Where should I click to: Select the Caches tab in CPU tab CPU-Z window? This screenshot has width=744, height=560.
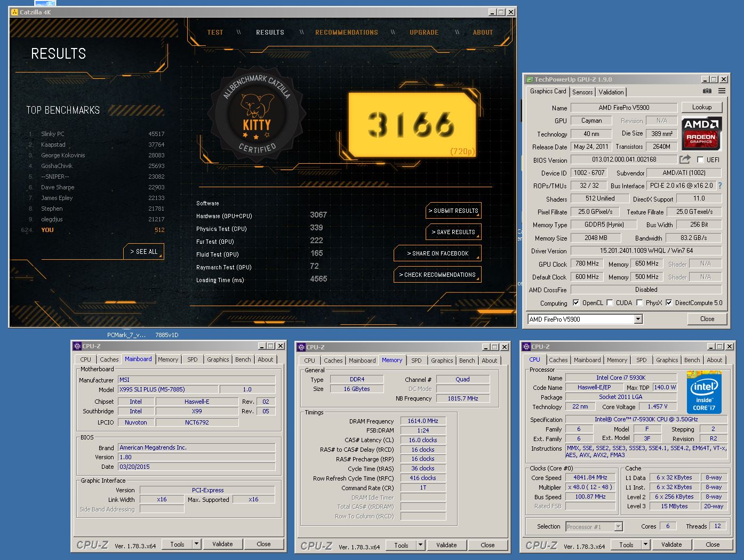click(x=558, y=360)
